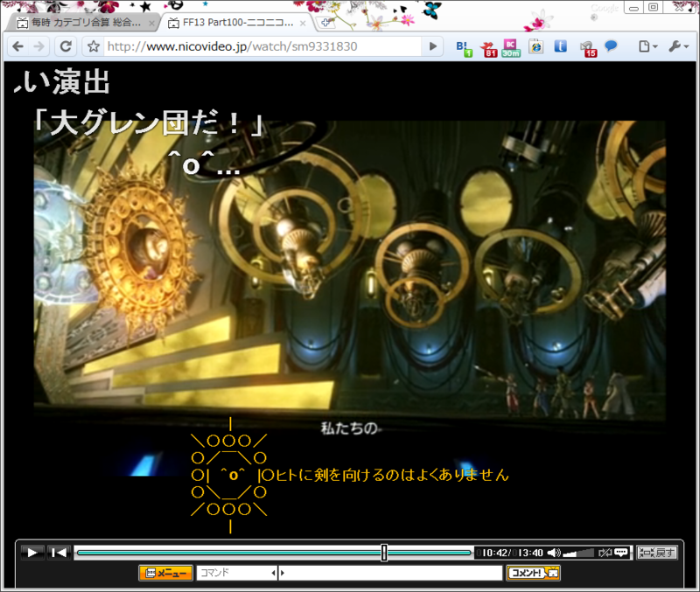Image resolution: width=700 pixels, height=592 pixels.
Task: Open the red extension with badge 81
Action: click(x=489, y=48)
